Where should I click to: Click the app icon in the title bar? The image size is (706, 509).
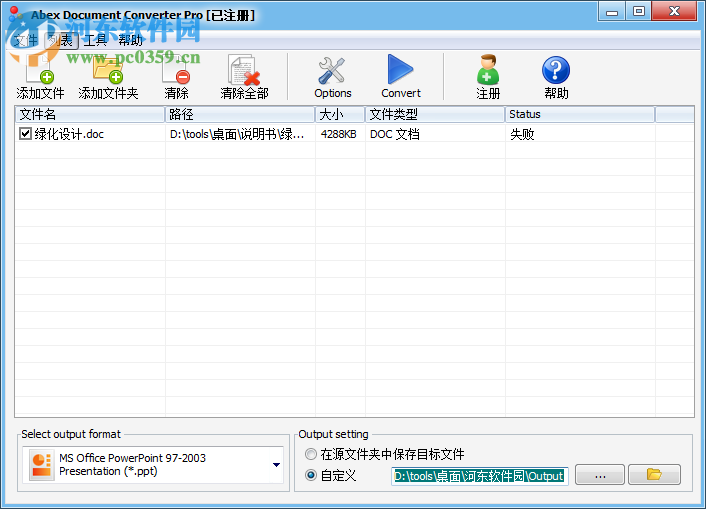tap(17, 14)
